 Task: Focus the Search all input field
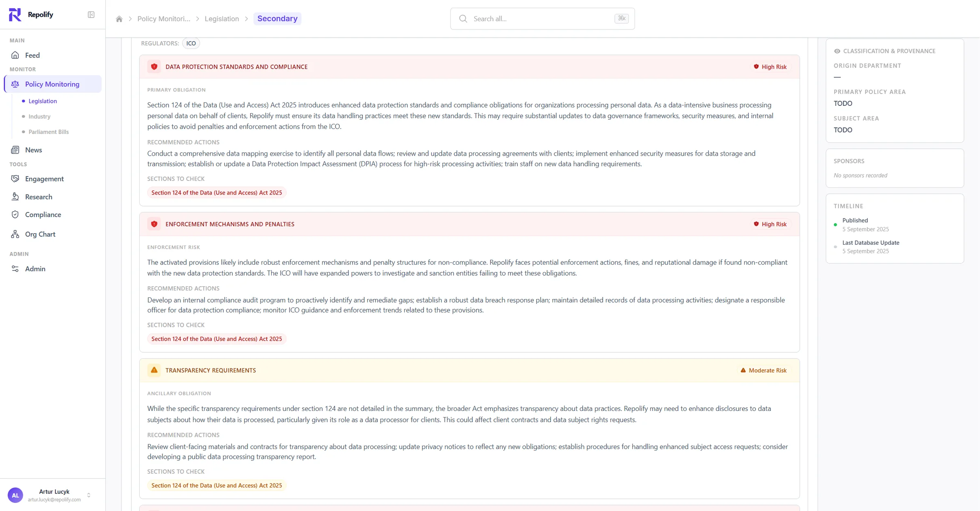542,19
